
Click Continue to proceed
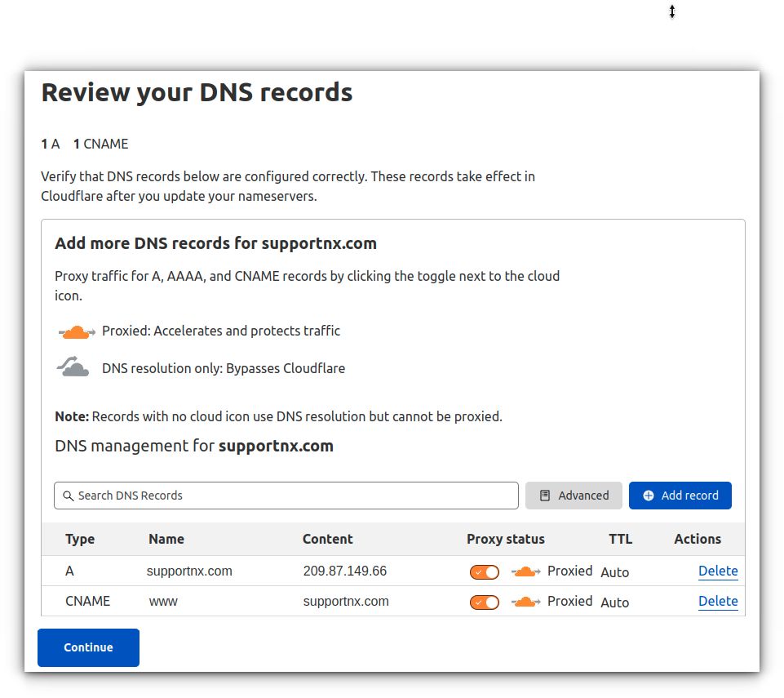88,647
